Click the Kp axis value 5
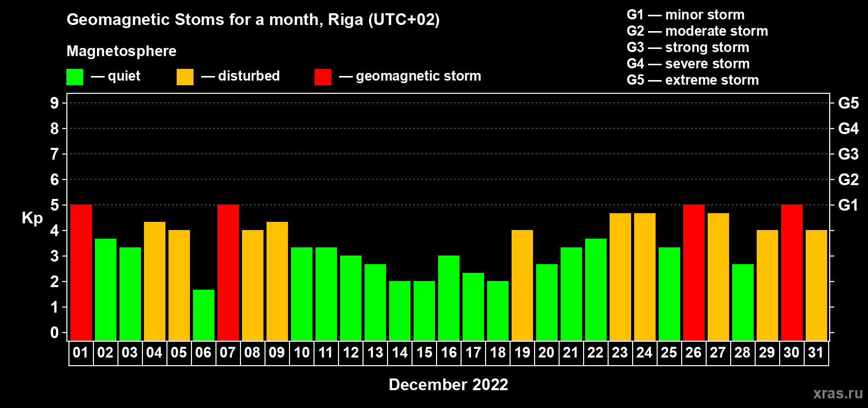 [x=55, y=205]
